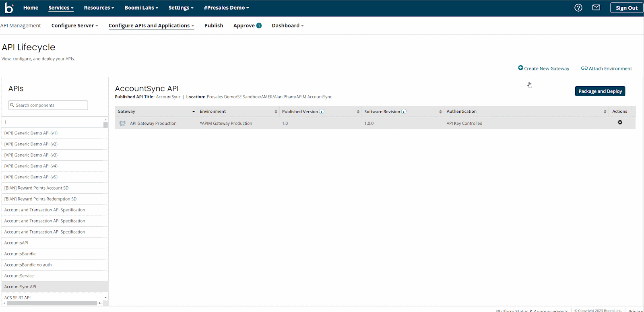The width and height of the screenshot is (644, 312).
Task: Open the Settings menu
Action: 181,8
